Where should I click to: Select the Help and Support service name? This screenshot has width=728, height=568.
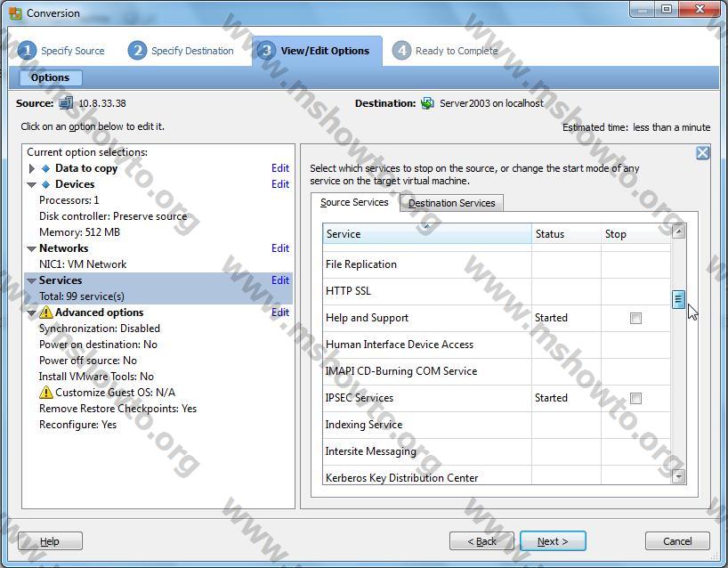(x=367, y=318)
